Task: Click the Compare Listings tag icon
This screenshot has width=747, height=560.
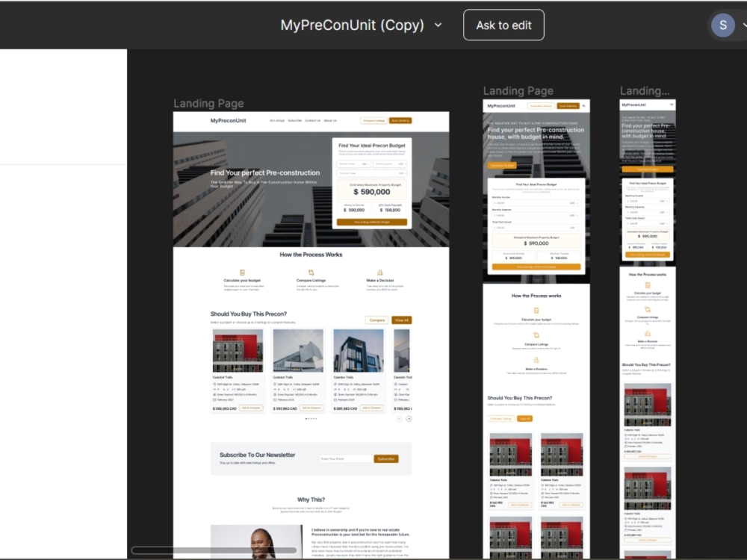Action: pyautogui.click(x=311, y=273)
